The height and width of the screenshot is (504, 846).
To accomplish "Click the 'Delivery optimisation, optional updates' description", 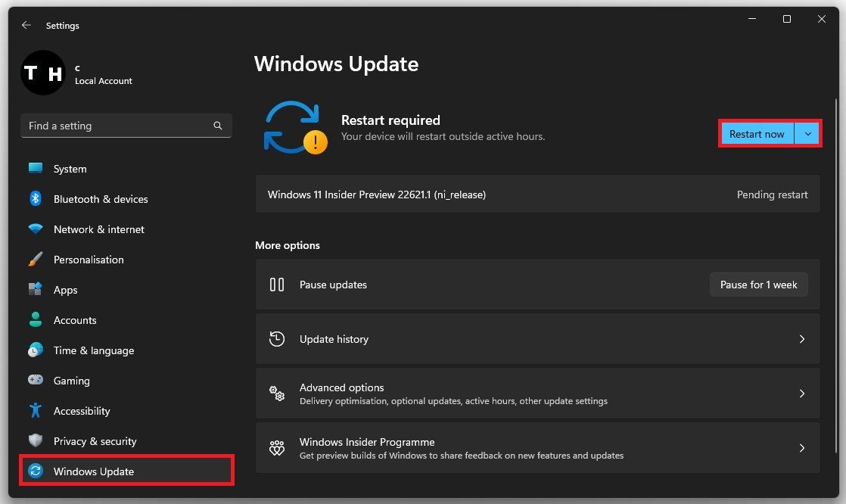I will click(x=453, y=401).
